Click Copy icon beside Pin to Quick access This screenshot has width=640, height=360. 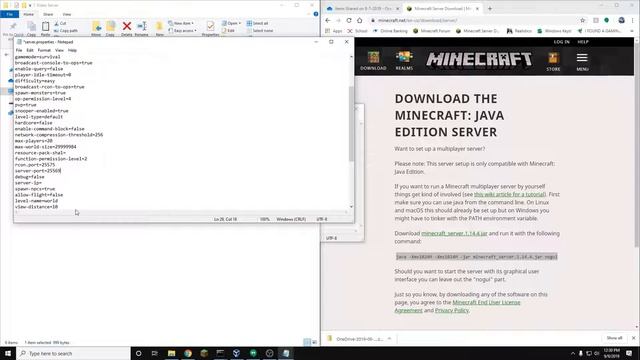[31, 27]
